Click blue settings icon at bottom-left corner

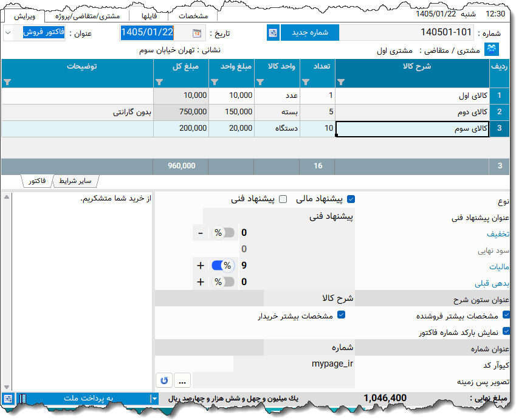[7, 398]
